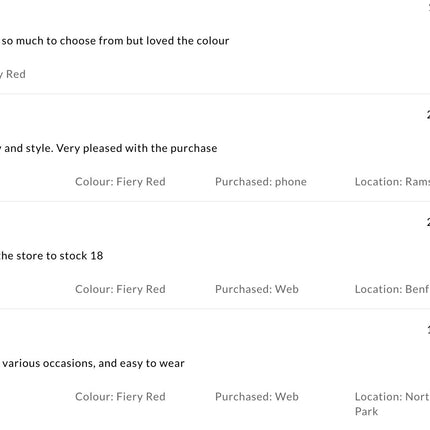Click 'Colour: Fiery Red' under the easy to wear review

click(120, 397)
